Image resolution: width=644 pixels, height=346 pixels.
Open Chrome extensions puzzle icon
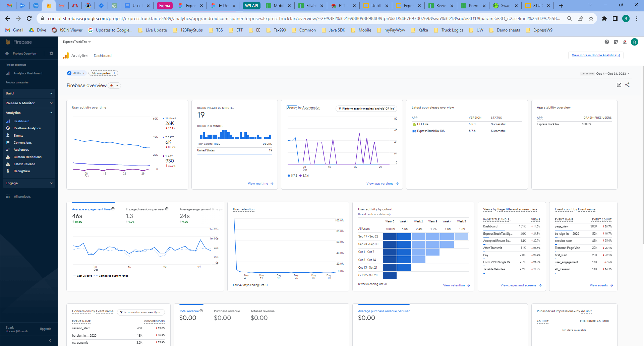point(604,18)
